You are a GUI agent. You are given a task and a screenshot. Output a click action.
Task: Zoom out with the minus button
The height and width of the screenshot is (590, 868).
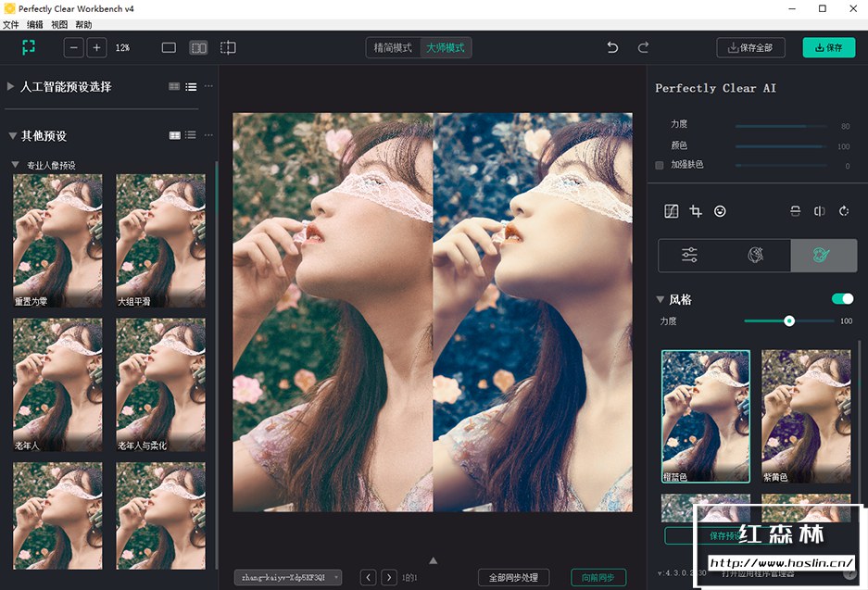point(73,47)
